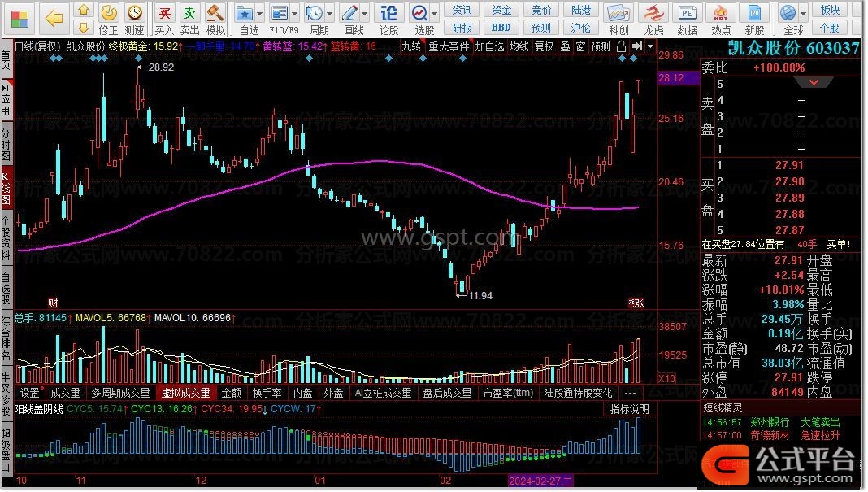The width and height of the screenshot is (868, 492).
Task: Expand the 周期 period dropdown arrow
Action: [x=329, y=13]
